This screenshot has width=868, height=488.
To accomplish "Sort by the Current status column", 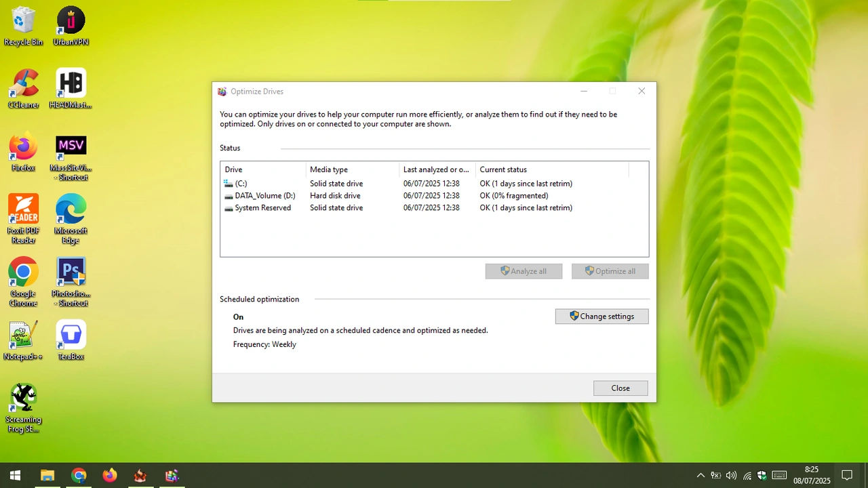I will pyautogui.click(x=503, y=169).
